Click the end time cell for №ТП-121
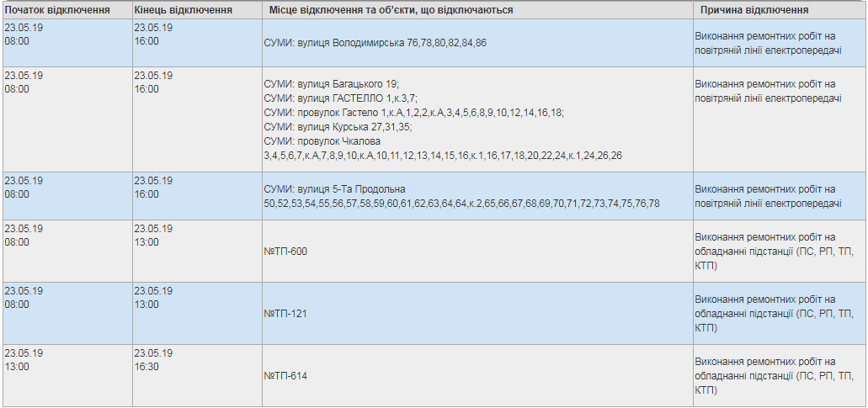 coord(197,314)
